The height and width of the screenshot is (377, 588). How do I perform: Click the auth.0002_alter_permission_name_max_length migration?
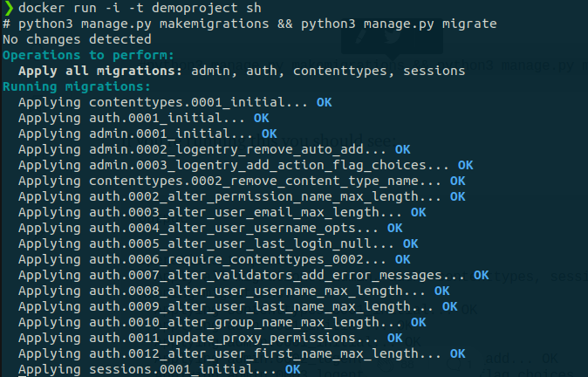pos(254,197)
